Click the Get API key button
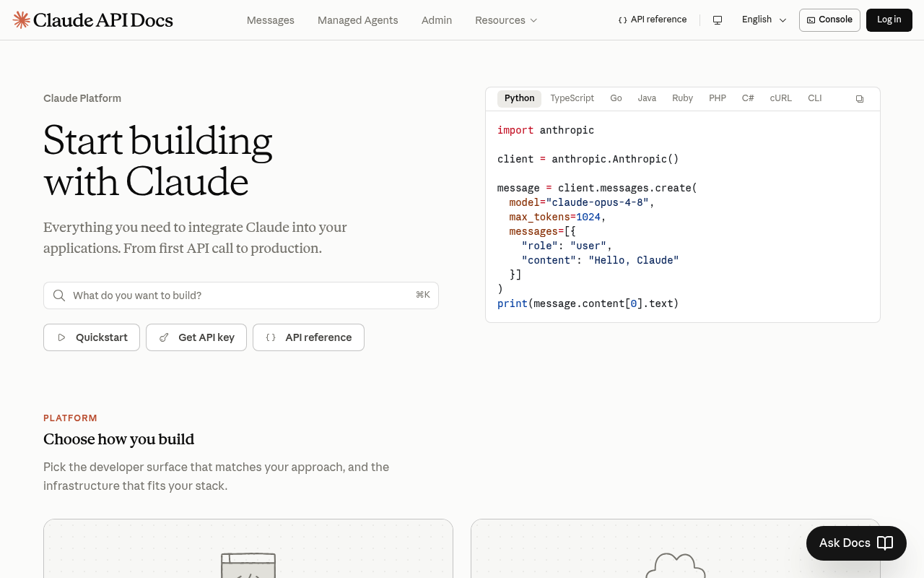 coord(196,337)
